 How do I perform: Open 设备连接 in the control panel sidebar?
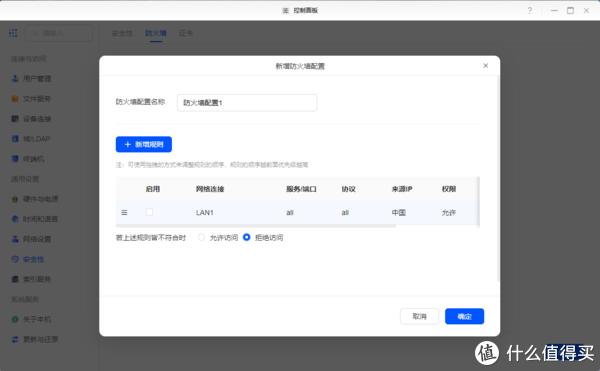(x=37, y=119)
